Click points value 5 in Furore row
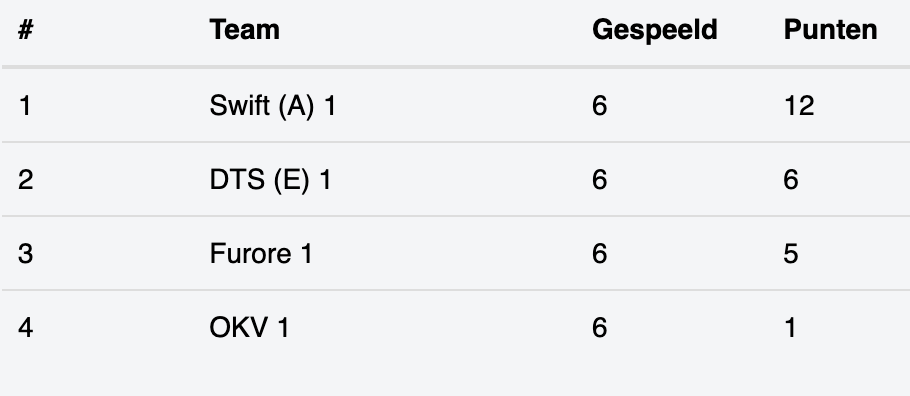Screen dimensions: 910x396 (791, 254)
